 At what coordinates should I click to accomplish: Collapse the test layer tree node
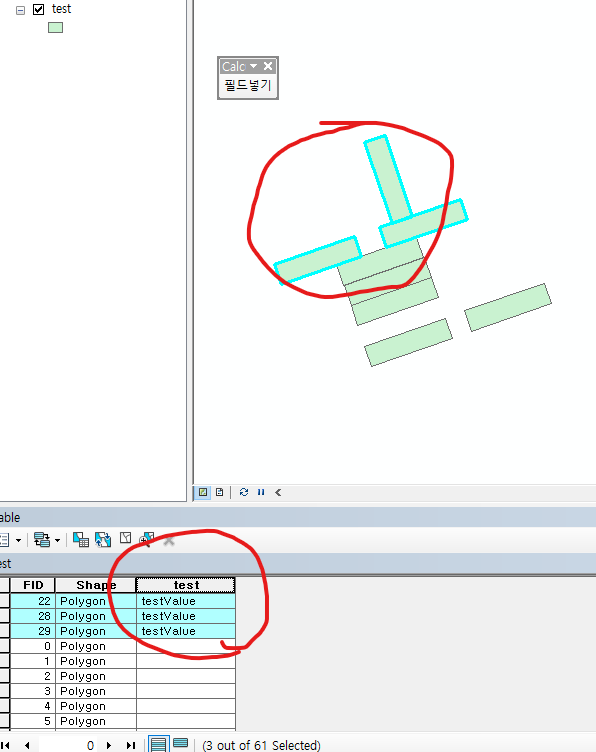click(x=20, y=10)
